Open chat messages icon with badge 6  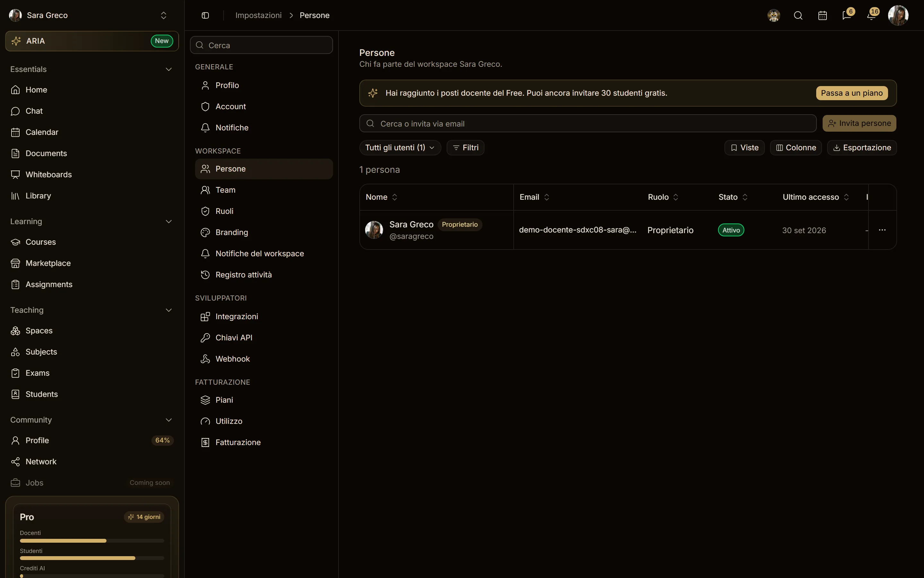pos(847,15)
